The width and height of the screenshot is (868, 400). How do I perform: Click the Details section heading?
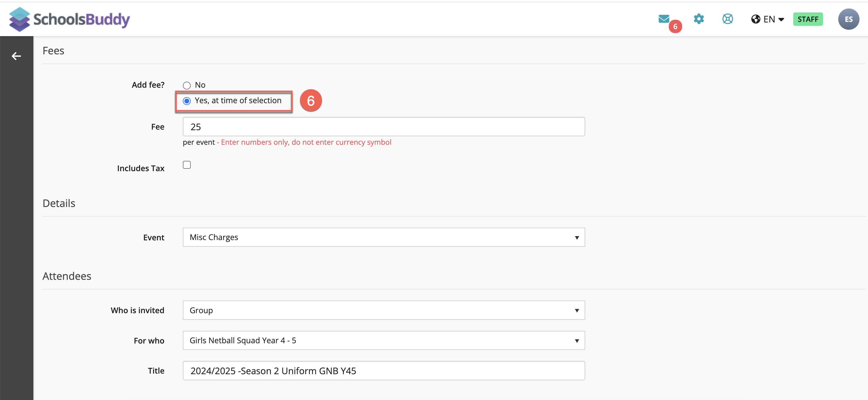(x=59, y=203)
